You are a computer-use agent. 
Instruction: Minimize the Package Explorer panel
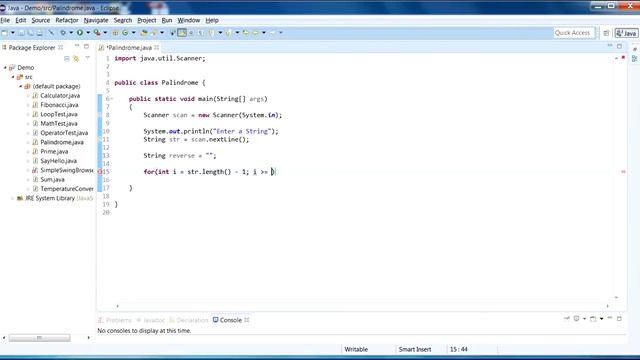click(77, 46)
